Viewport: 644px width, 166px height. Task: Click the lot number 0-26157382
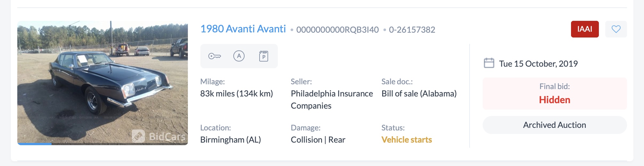pos(412,30)
